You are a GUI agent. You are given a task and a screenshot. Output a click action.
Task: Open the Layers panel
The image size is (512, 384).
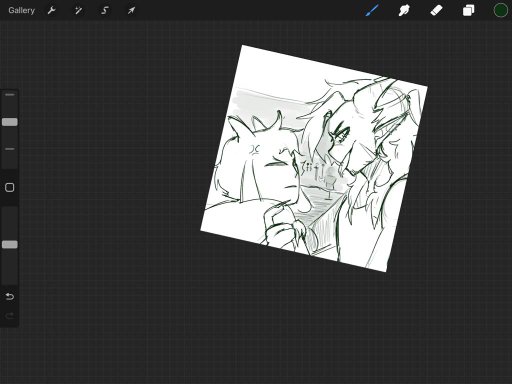[468, 10]
